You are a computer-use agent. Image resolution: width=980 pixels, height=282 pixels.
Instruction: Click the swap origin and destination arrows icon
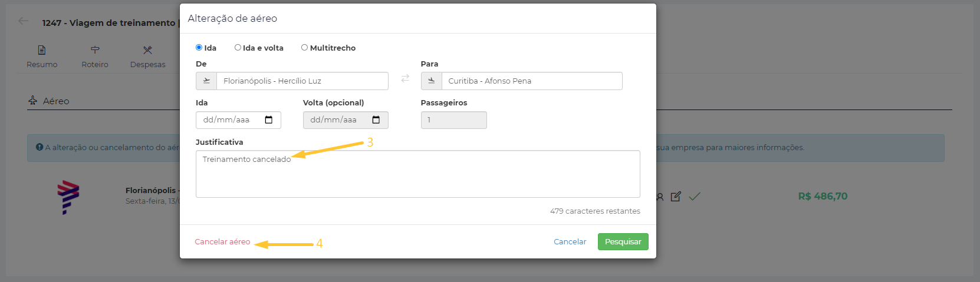(x=405, y=79)
